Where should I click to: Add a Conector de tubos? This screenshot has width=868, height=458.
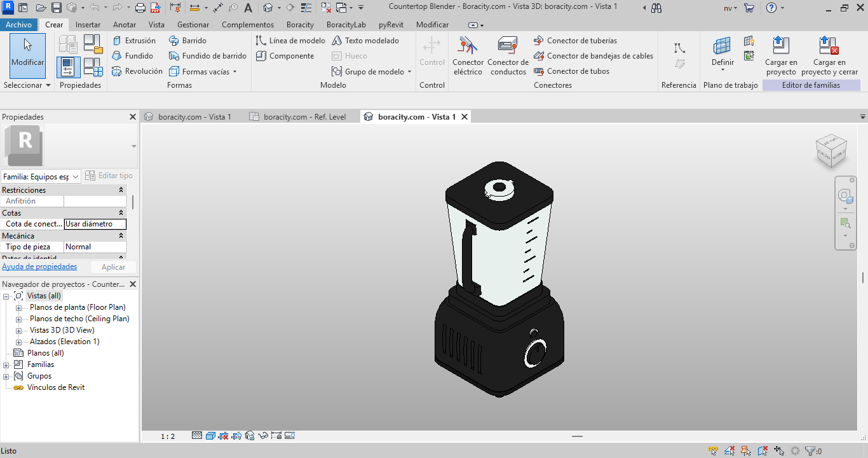point(571,71)
